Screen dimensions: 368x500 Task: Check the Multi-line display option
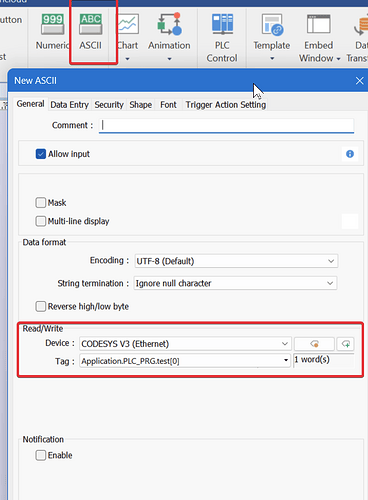click(41, 221)
